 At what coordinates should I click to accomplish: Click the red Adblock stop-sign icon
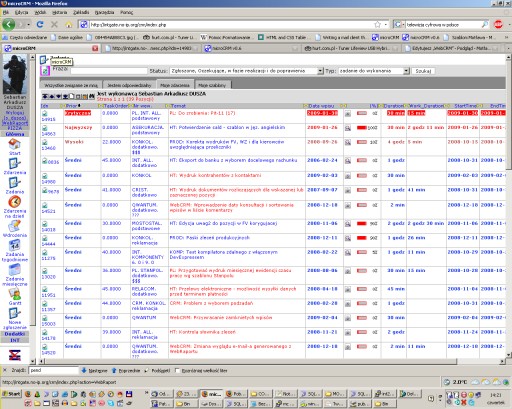click(498, 24)
